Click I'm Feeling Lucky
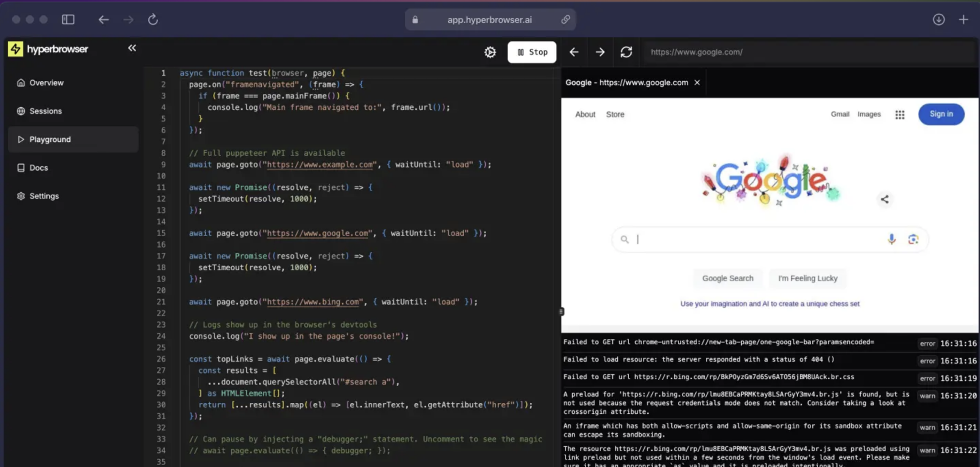 tap(808, 278)
